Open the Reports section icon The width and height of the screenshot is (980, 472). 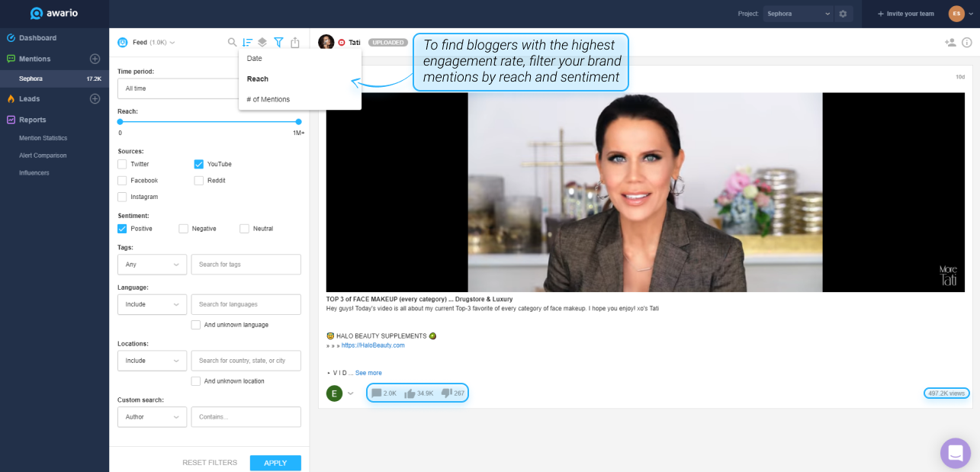(11, 120)
